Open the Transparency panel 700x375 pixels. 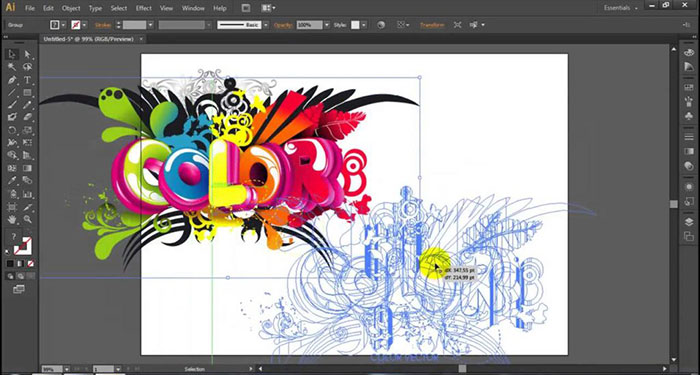coord(689,166)
